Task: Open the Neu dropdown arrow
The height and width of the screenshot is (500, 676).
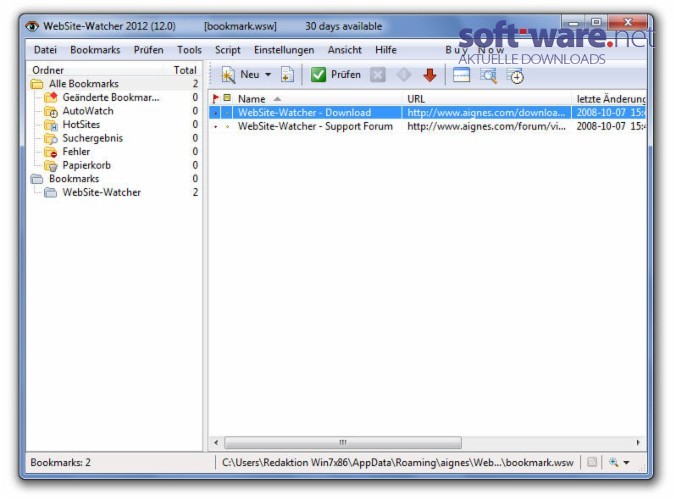Action: coord(268,75)
